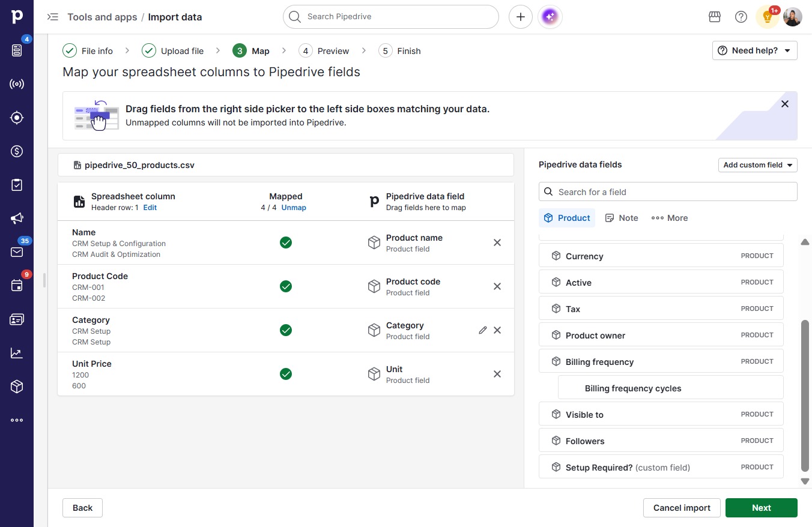Open the Add custom field dropdown
This screenshot has width=812, height=527.
[758, 165]
